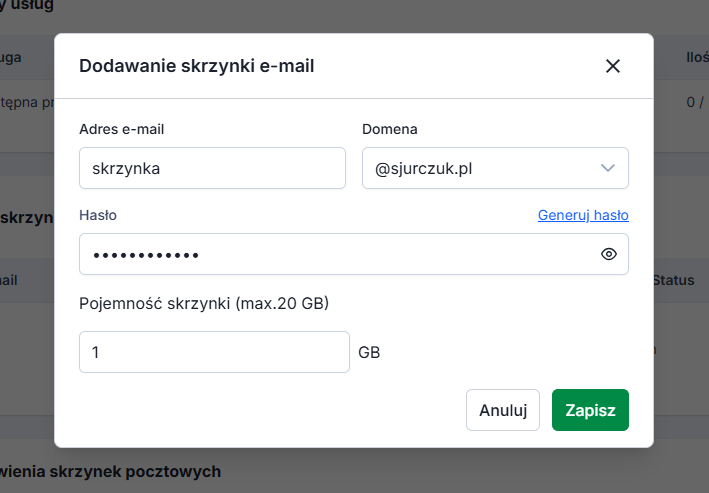Click the 'Generuj hasło' link
Screen dimensions: 709x493
point(583,215)
